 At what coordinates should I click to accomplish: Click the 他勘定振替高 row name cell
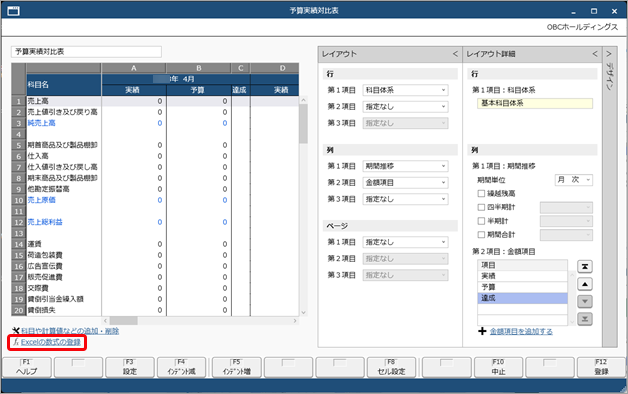click(64, 189)
